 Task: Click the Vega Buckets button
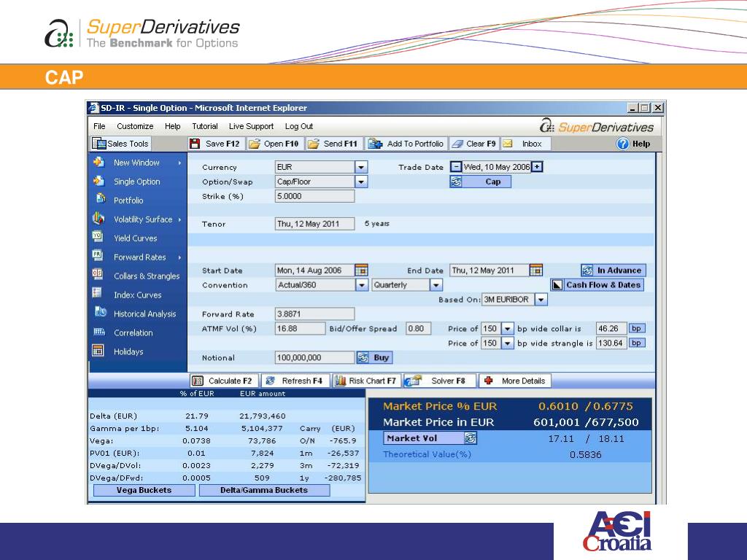click(144, 490)
